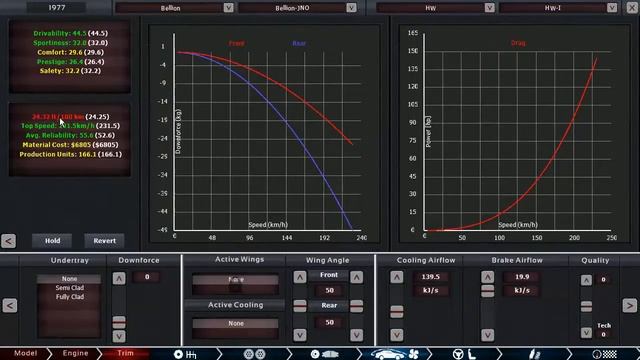Click the Safety 32.2 stat
The height and width of the screenshot is (360, 640).
(70, 71)
